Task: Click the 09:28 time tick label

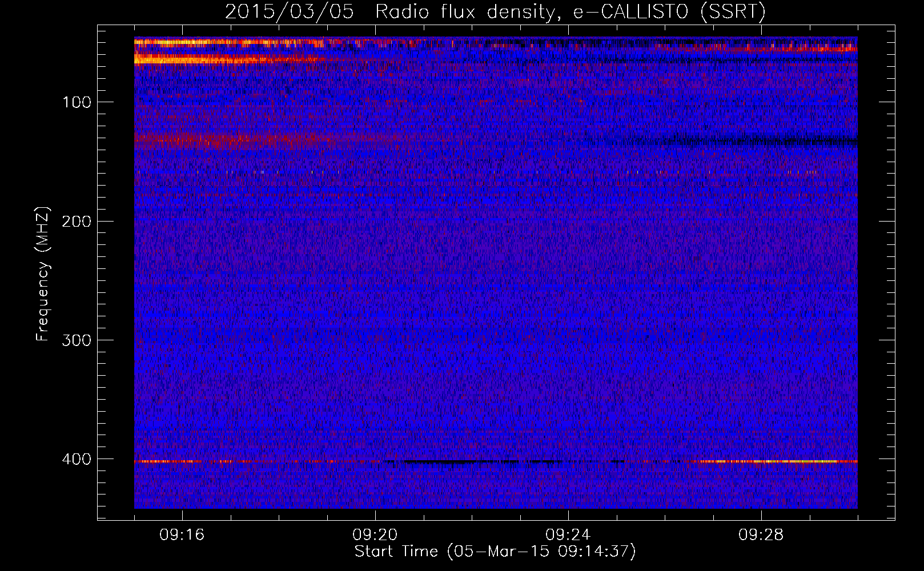Action: point(761,535)
